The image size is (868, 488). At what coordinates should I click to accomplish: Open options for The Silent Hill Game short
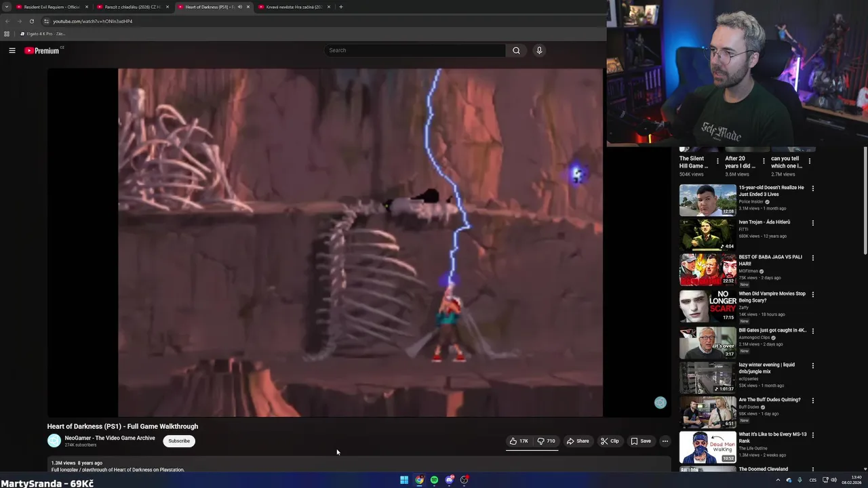[717, 161]
